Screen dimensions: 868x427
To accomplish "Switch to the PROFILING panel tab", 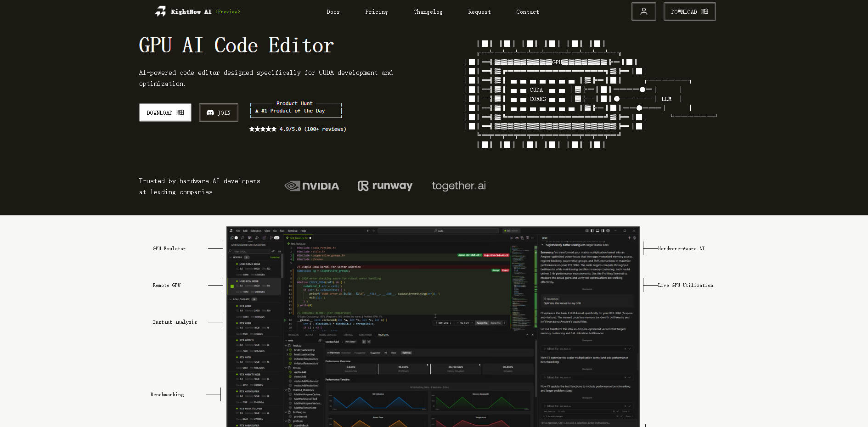I will click(x=383, y=335).
